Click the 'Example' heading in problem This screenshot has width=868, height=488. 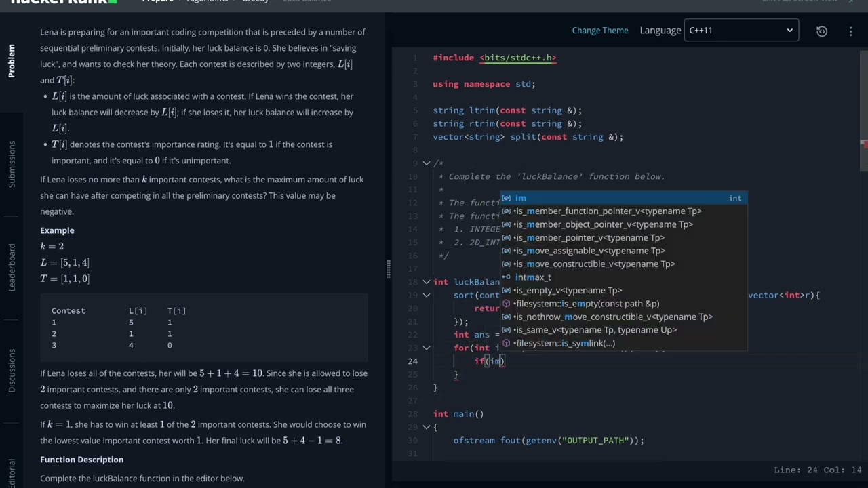[x=57, y=230]
